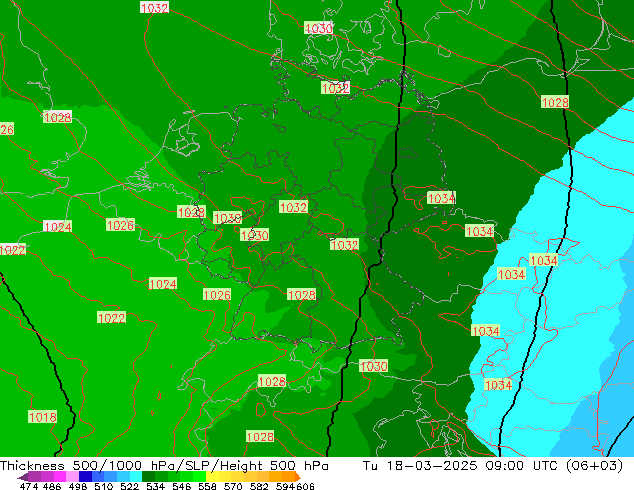This screenshot has height=490, width=634.
Task: Click the 534 legend value
Action: [x=155, y=486]
